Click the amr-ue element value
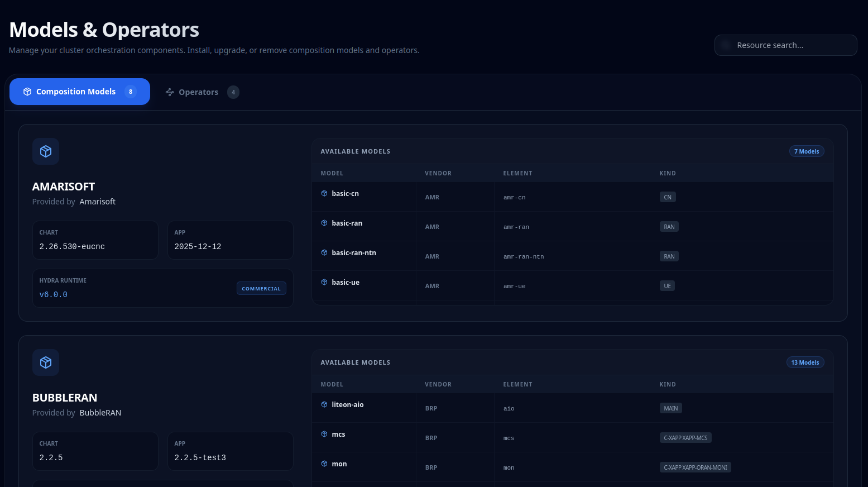868x487 pixels. tap(514, 286)
